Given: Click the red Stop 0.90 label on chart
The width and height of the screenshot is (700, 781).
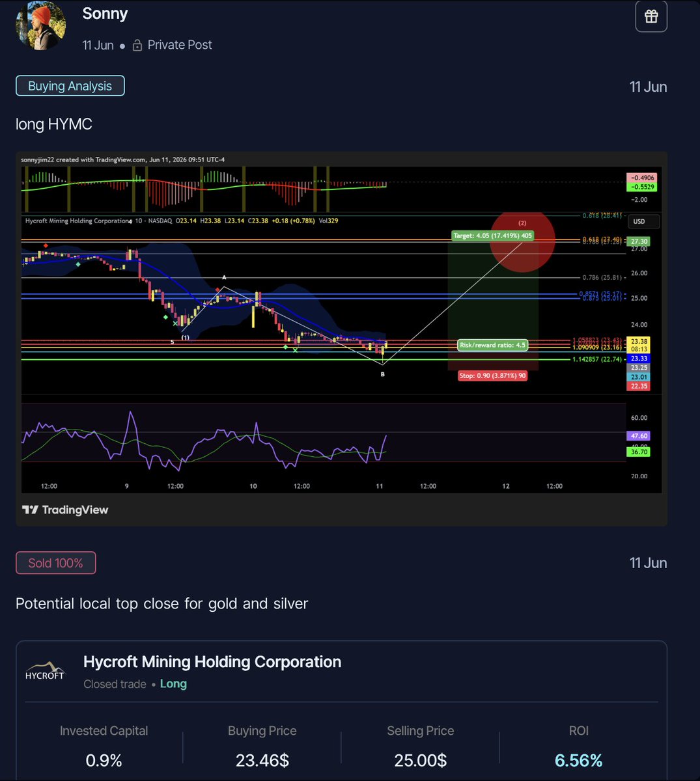Looking at the screenshot, I should 492,376.
